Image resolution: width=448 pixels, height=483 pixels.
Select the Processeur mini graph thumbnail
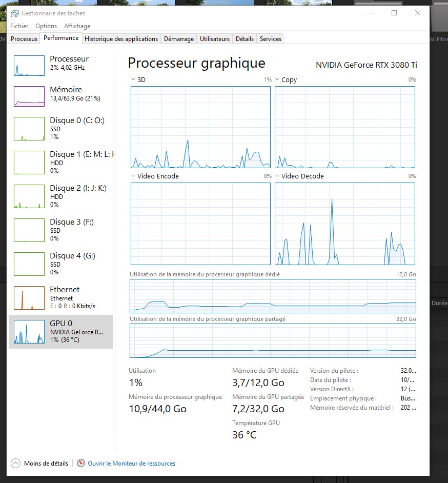coord(29,66)
